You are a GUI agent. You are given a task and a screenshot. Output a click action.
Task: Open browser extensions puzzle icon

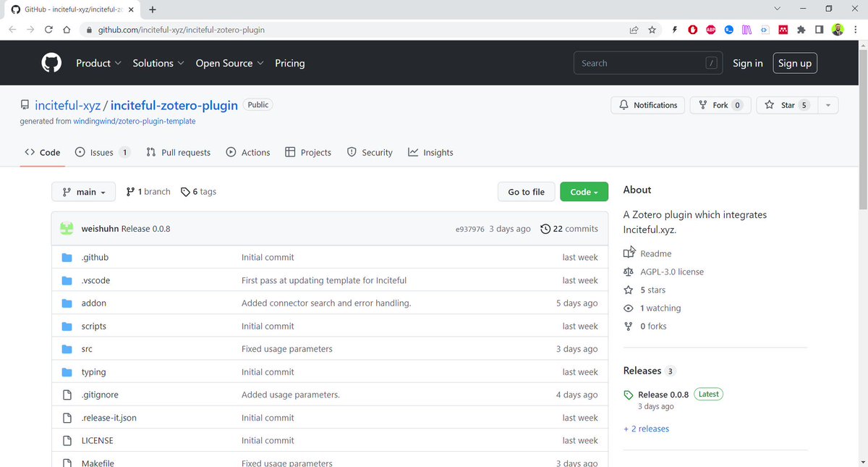coord(801,30)
